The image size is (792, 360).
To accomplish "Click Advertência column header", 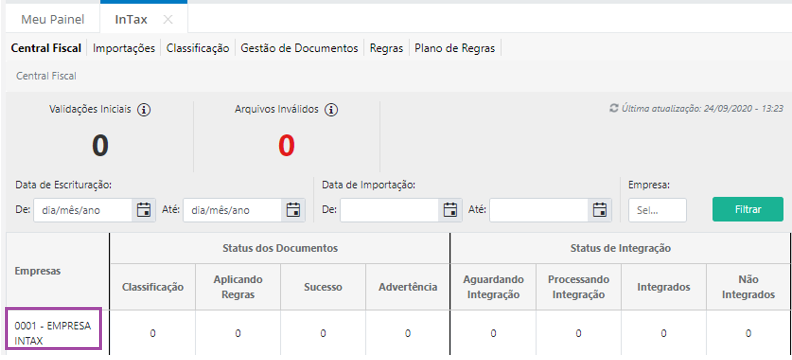I will [408, 287].
